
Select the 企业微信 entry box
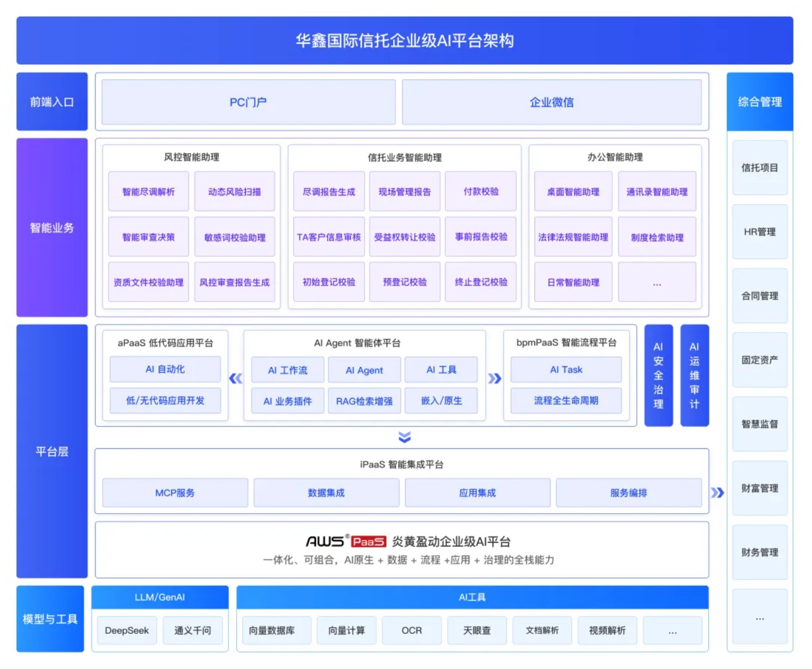pos(551,102)
